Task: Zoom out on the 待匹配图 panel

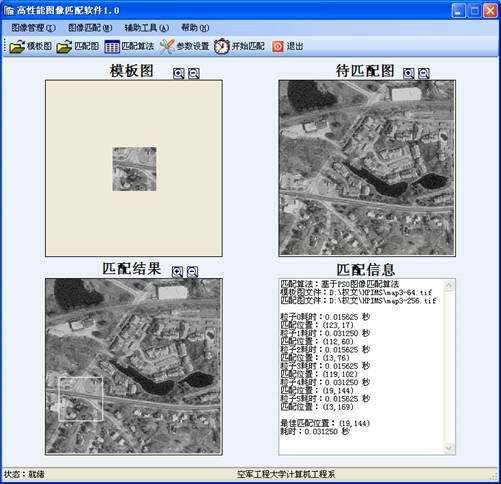Action: click(x=424, y=73)
